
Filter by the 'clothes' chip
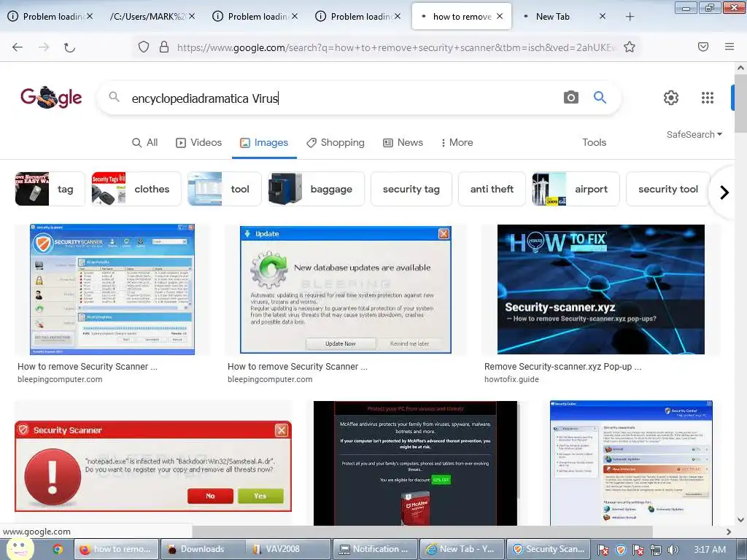coord(136,189)
